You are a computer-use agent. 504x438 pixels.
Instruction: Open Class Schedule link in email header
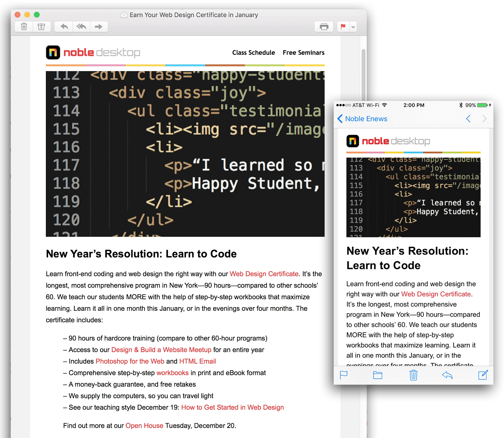pos(254,53)
